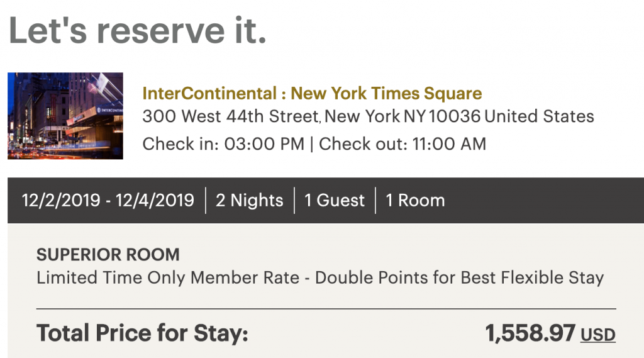
Task: Click the USD currency link
Action: [597, 334]
